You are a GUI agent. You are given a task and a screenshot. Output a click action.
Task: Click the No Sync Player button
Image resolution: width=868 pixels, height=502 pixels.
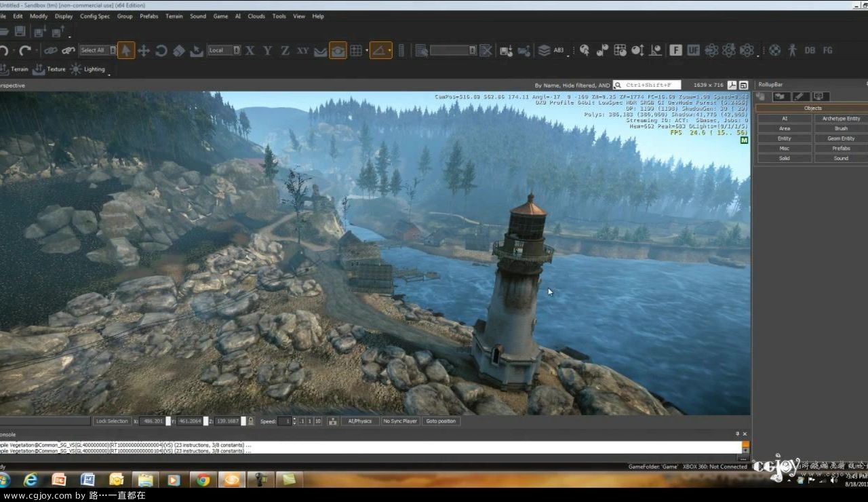(x=400, y=421)
